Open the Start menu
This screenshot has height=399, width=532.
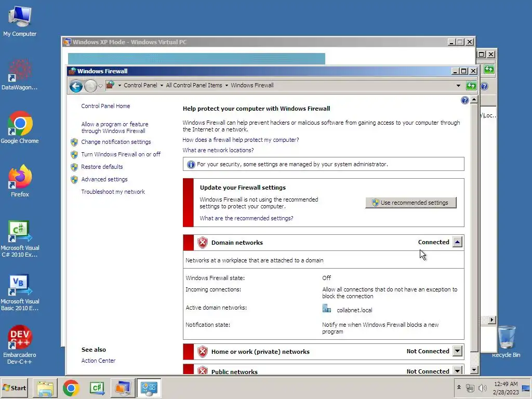[x=15, y=388]
